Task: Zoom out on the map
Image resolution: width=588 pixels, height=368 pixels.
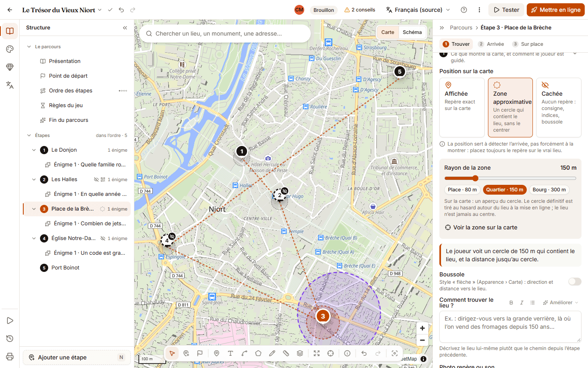Action: pos(422,340)
